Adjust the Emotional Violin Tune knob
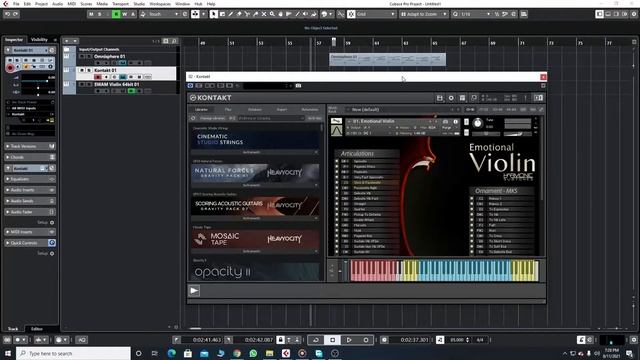640x360 pixels. (477, 123)
